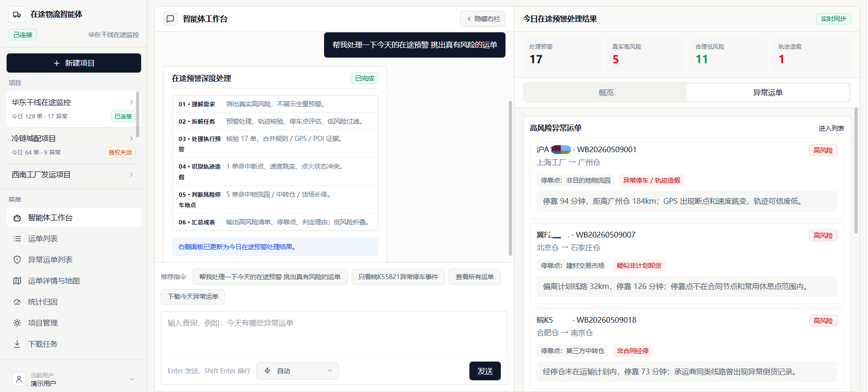This screenshot has height=392, width=868.
Task: Click 已连接 badge under app title
Action: click(x=23, y=35)
